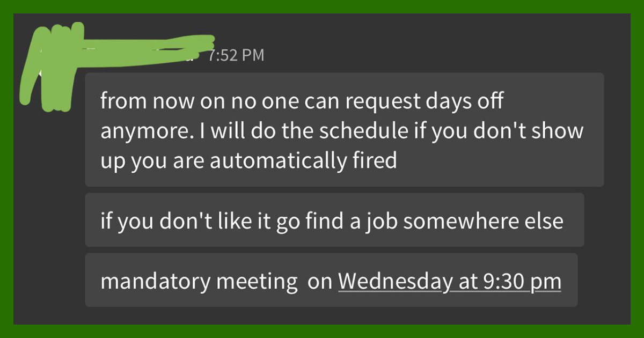Open the 'Wednesday at 9:30 pm' event link
The image size is (644, 338).
pos(450,280)
